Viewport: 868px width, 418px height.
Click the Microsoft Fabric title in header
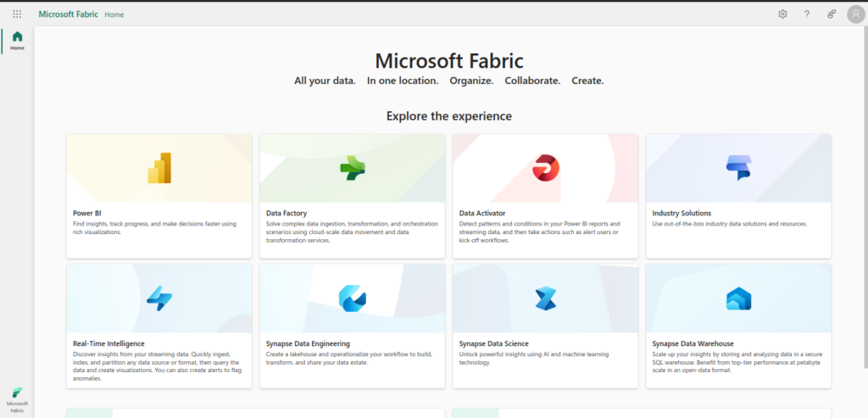[x=68, y=14]
